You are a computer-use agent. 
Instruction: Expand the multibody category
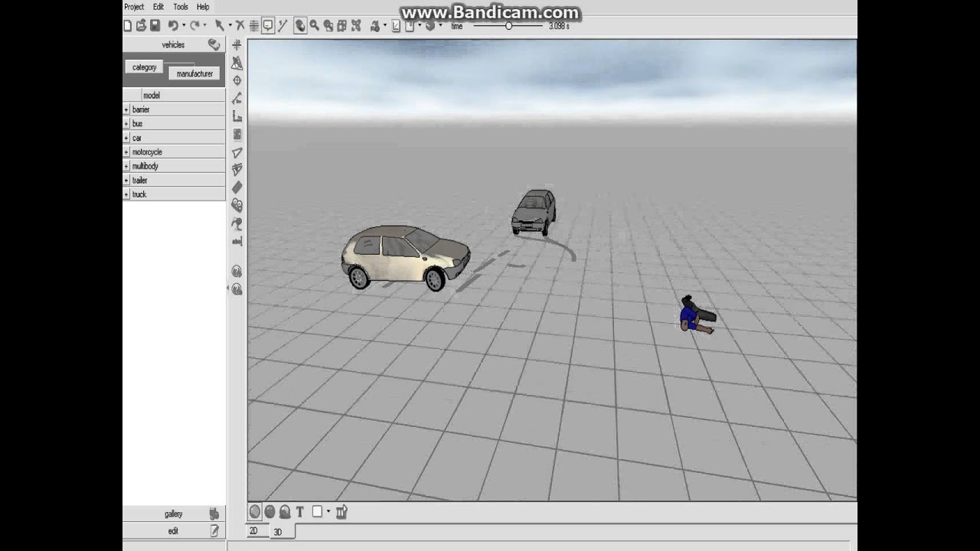126,166
